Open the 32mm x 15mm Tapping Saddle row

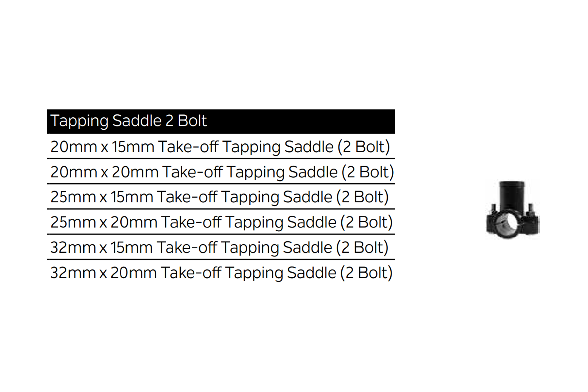pos(221,247)
